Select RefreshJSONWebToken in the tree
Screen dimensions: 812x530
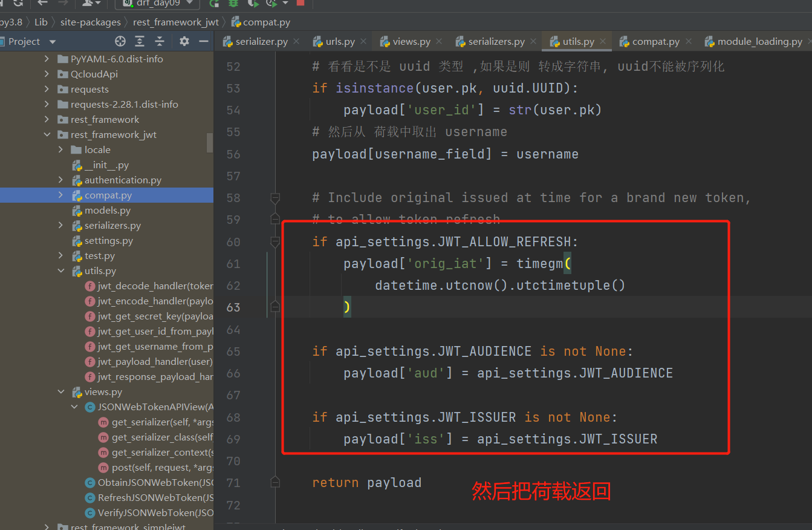(x=106, y=498)
